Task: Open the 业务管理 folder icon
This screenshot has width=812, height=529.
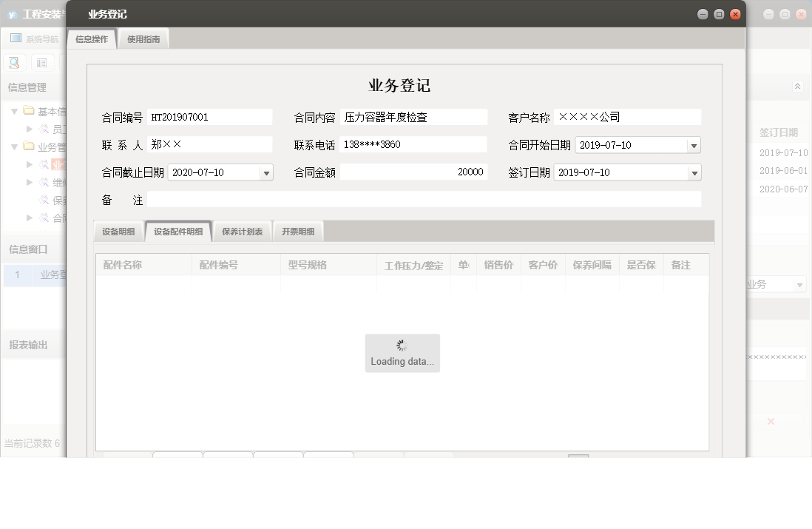Action: [x=29, y=146]
